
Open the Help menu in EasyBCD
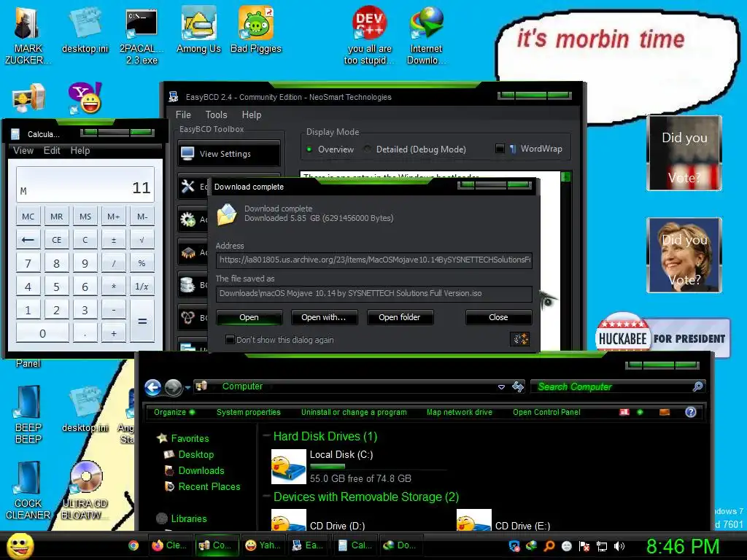click(x=252, y=114)
